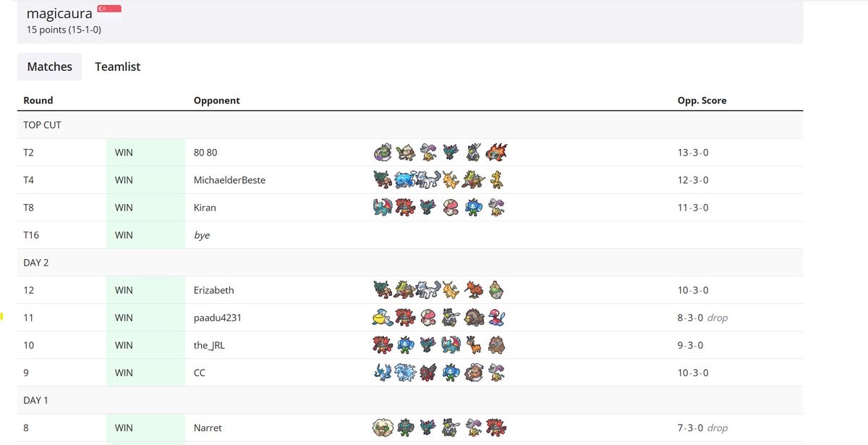Click Smeargle sprite in 80 80's team
This screenshot has width=868, height=445.
[x=405, y=152]
